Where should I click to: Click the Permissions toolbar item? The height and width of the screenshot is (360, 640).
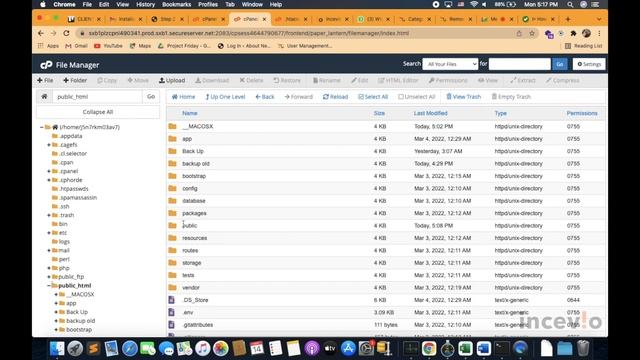point(448,80)
